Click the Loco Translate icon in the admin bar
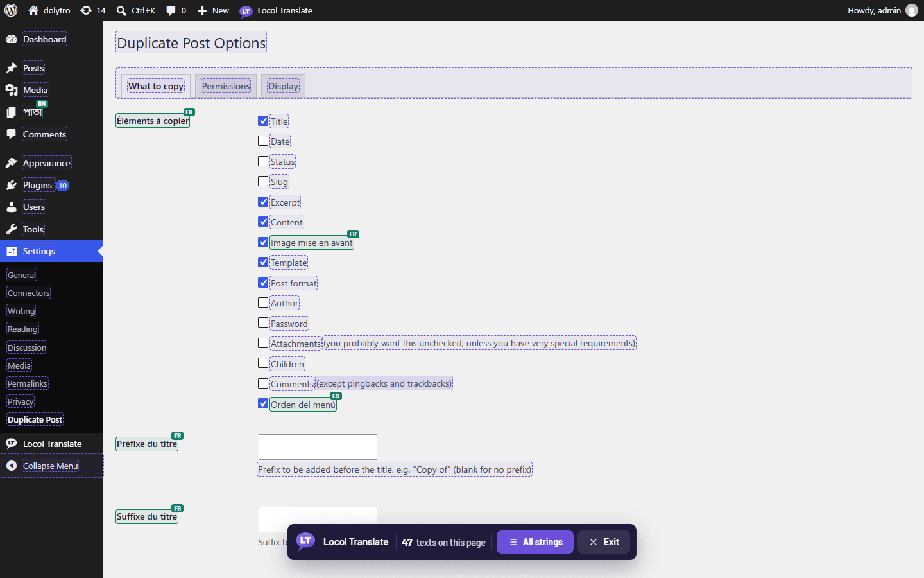Viewport: 924px width, 578px height. [x=246, y=11]
